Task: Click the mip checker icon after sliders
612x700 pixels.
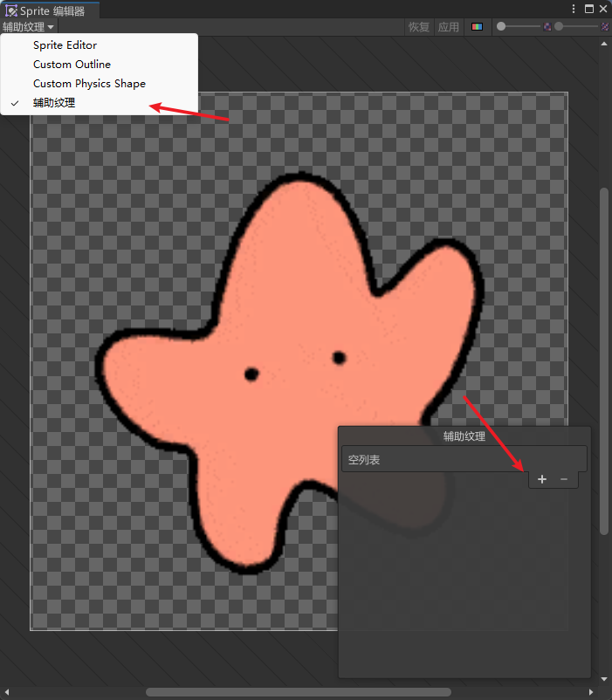Action: 605,27
